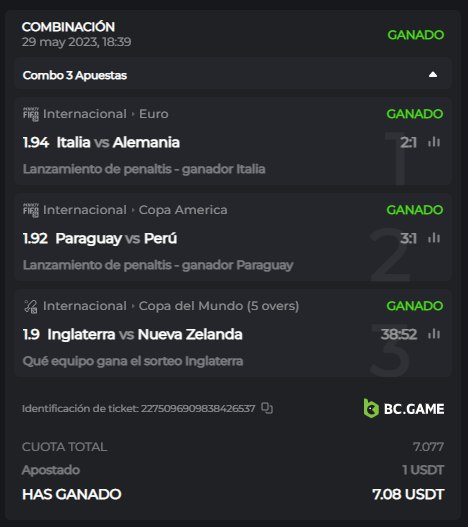Open the Italia vs Alemania match
This screenshot has width=468, height=527.
[x=118, y=142]
